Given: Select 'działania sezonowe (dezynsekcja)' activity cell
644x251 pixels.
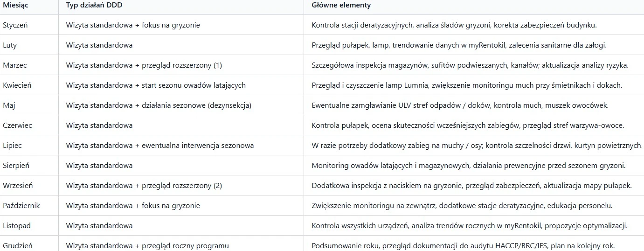Looking at the screenshot, I should coord(181,105).
